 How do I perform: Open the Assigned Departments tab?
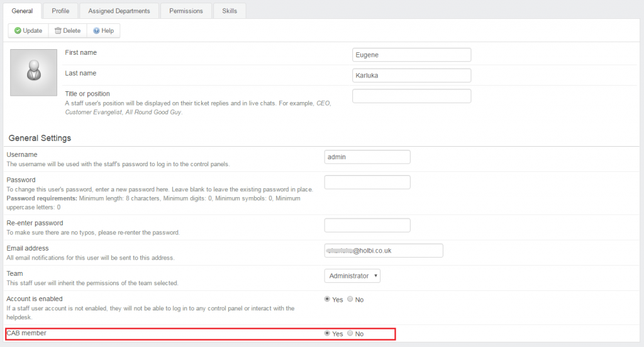(119, 11)
